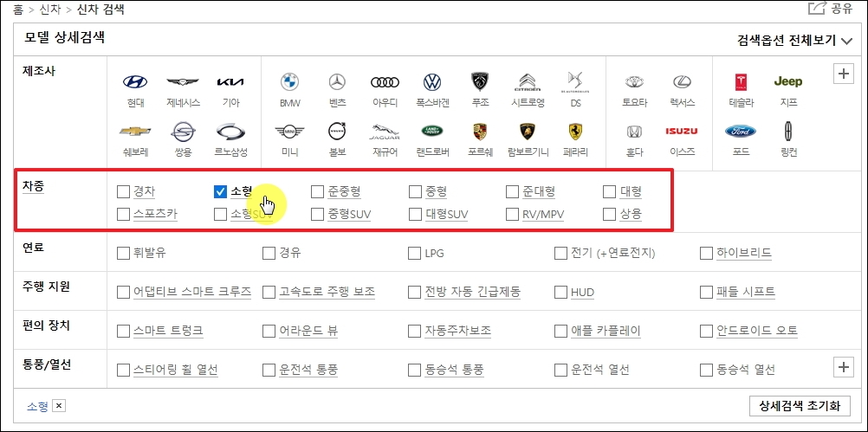Check the 준중형 vehicle type checkbox
Viewport: 868px width, 432px height.
click(317, 192)
